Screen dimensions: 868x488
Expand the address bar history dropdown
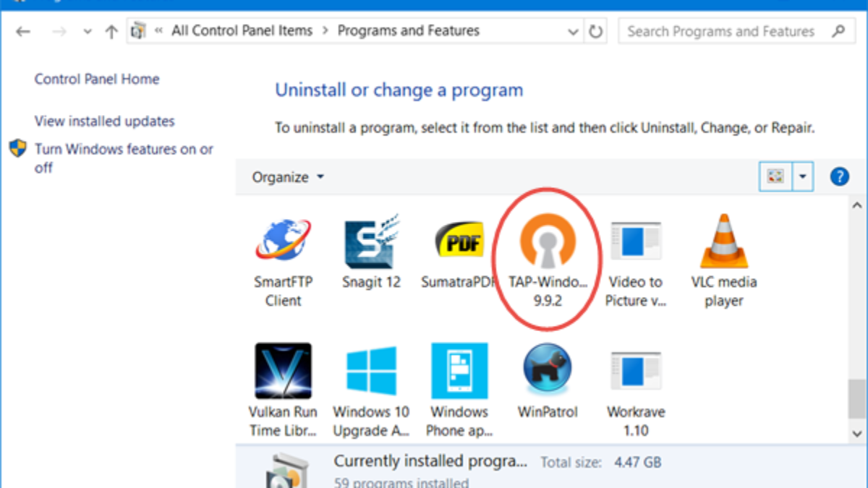click(x=573, y=32)
